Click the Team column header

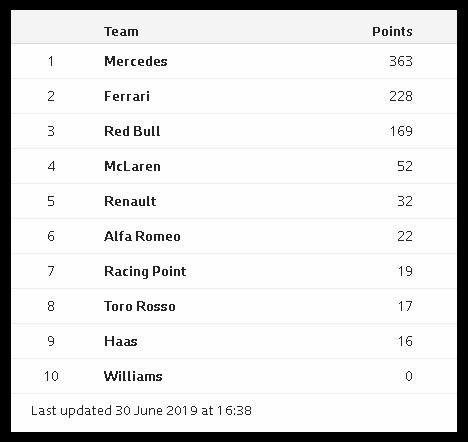pyautogui.click(x=121, y=32)
